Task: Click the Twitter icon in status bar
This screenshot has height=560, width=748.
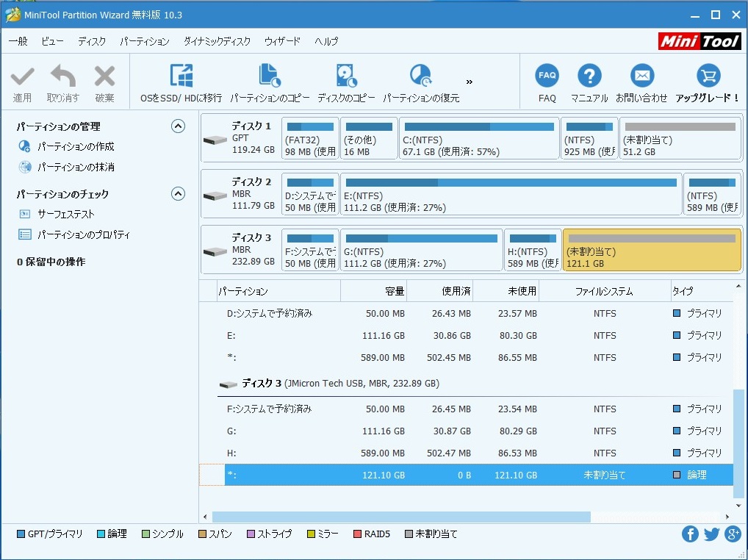Action: [711, 534]
